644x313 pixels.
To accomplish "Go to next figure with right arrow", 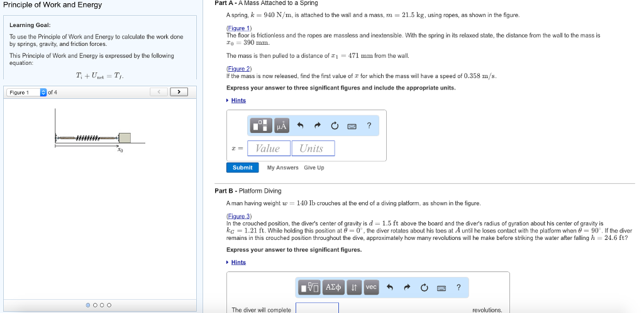I will 179,92.
